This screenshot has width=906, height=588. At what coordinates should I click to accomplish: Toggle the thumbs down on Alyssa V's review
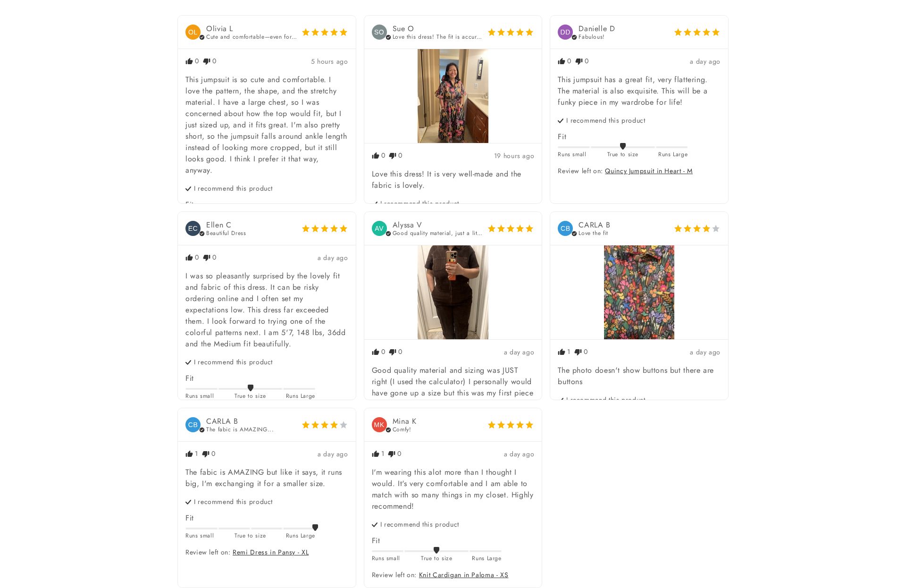coord(393,352)
